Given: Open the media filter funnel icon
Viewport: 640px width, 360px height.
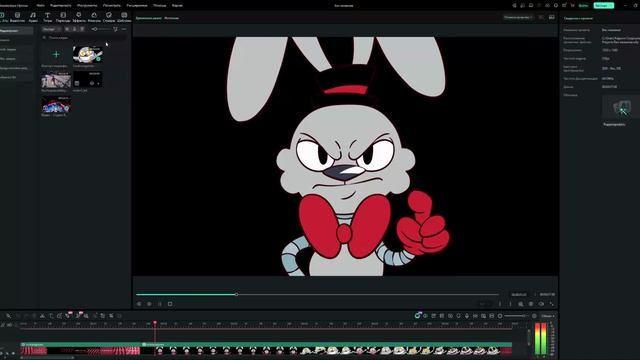Looking at the screenshot, I should (116, 29).
